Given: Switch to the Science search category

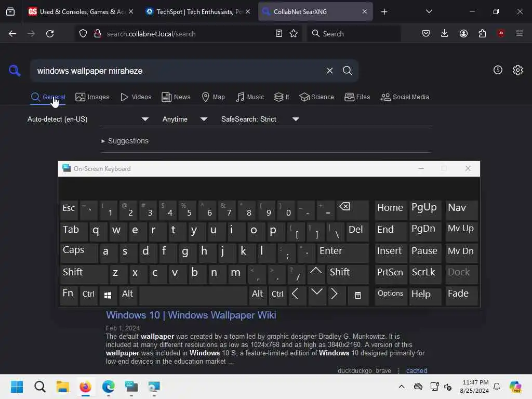Looking at the screenshot, I should coord(316,97).
